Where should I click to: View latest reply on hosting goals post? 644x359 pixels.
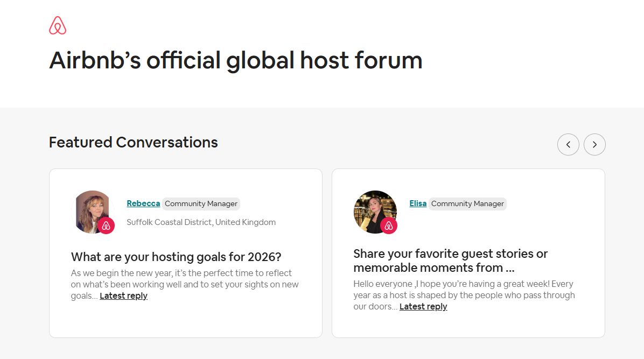tap(123, 296)
